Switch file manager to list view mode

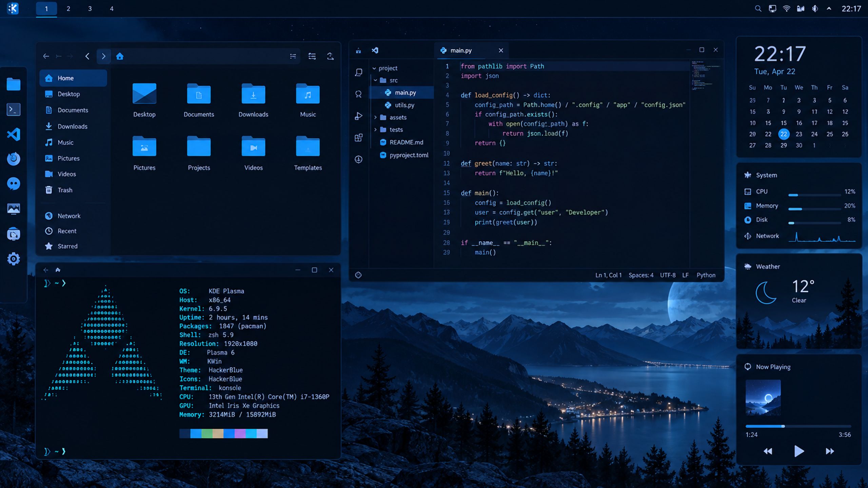293,56
